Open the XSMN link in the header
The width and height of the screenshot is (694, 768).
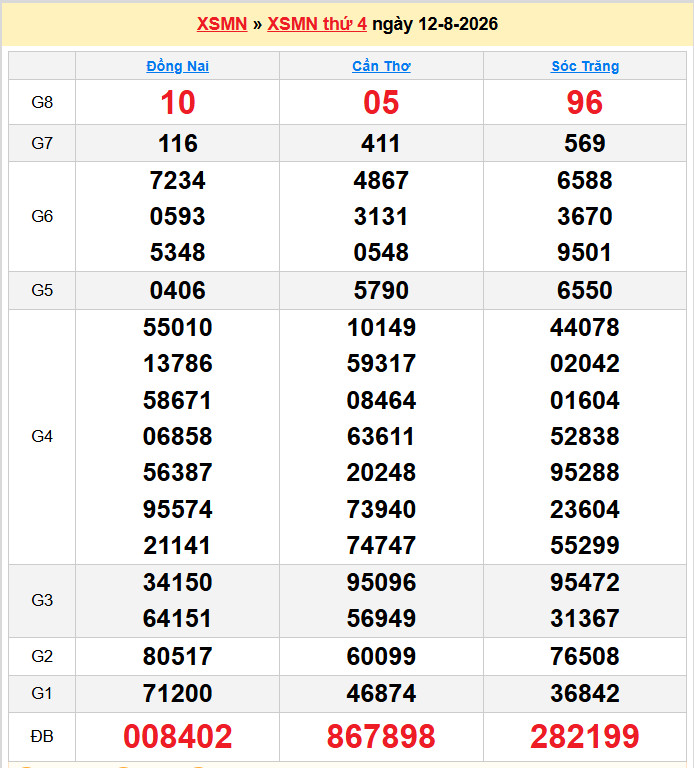click(x=222, y=24)
